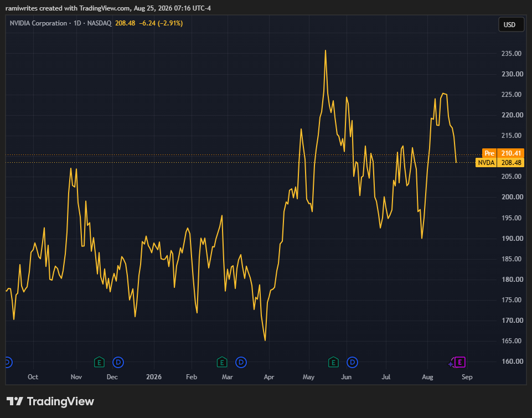Click the Apr label on time axis
Viewport: 532px width, 418px height.
269,377
